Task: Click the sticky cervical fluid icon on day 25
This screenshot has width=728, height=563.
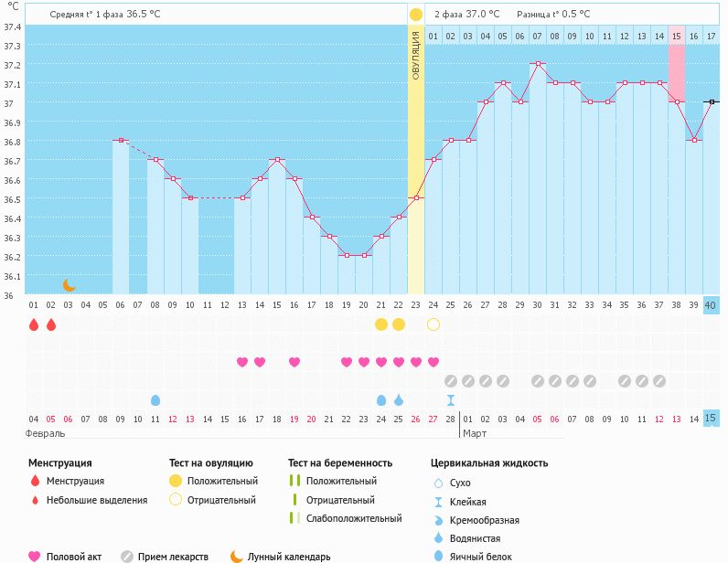Action: pyautogui.click(x=451, y=400)
